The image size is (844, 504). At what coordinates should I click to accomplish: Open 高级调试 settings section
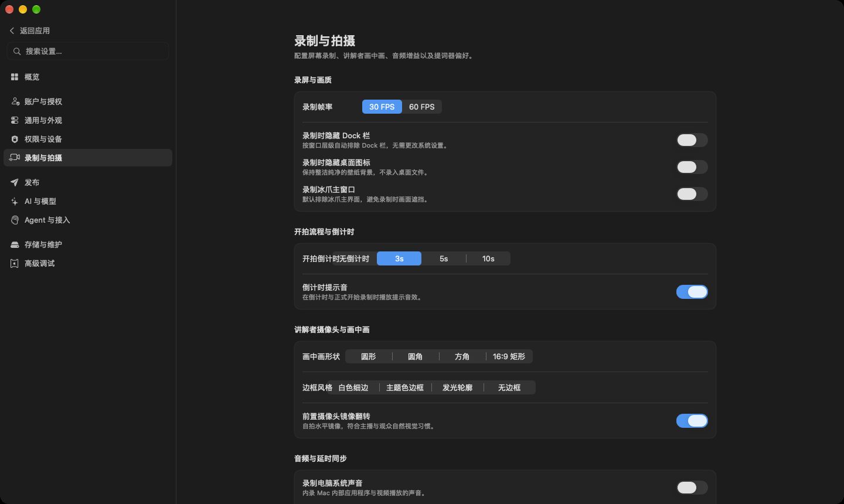click(x=88, y=263)
